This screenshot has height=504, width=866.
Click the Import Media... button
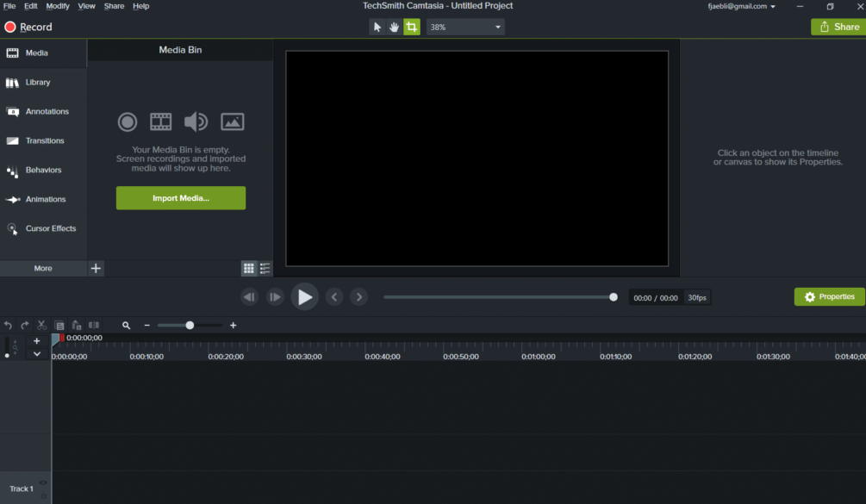point(181,198)
